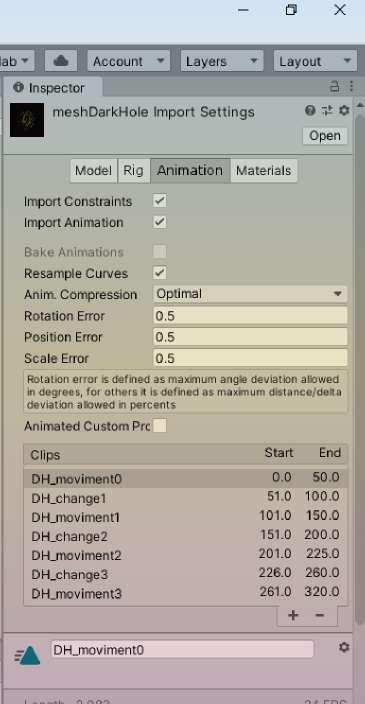Uncheck Import Constraints
This screenshot has height=704, width=365.
tap(159, 201)
